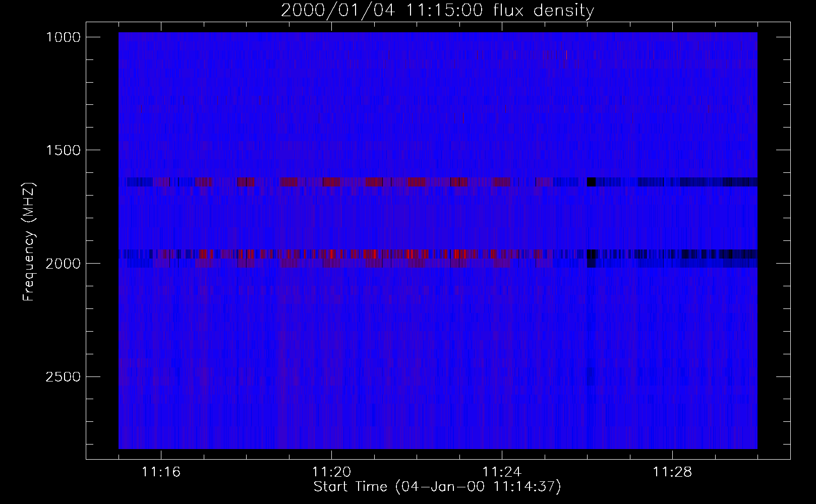Click the 11:24 time tick label
Image resolution: width=816 pixels, height=504 pixels.
pyautogui.click(x=502, y=472)
